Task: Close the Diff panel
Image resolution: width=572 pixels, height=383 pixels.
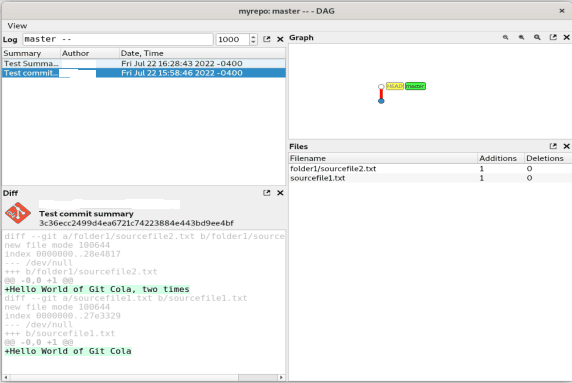Action: pyautogui.click(x=280, y=193)
